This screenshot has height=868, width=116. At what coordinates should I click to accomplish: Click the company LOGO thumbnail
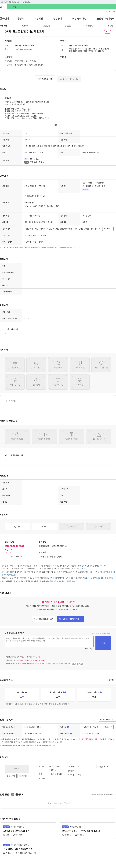17,769
